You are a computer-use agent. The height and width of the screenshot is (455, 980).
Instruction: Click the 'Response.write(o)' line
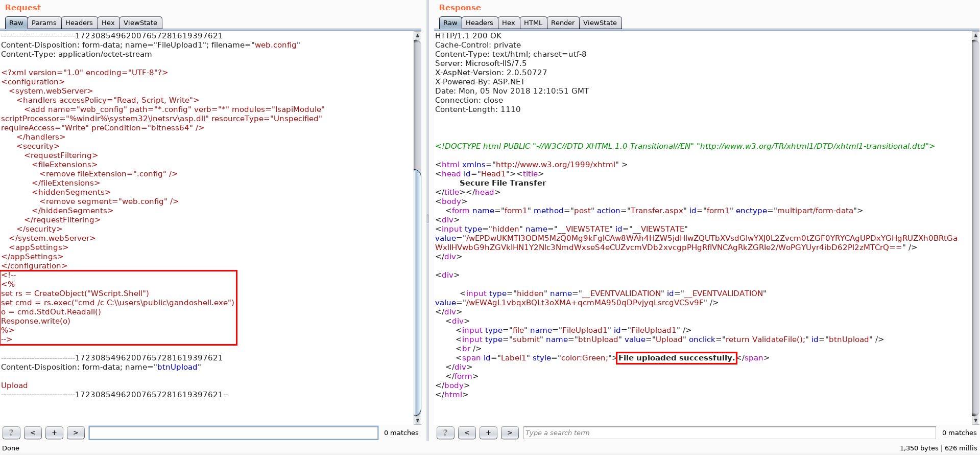pos(36,321)
